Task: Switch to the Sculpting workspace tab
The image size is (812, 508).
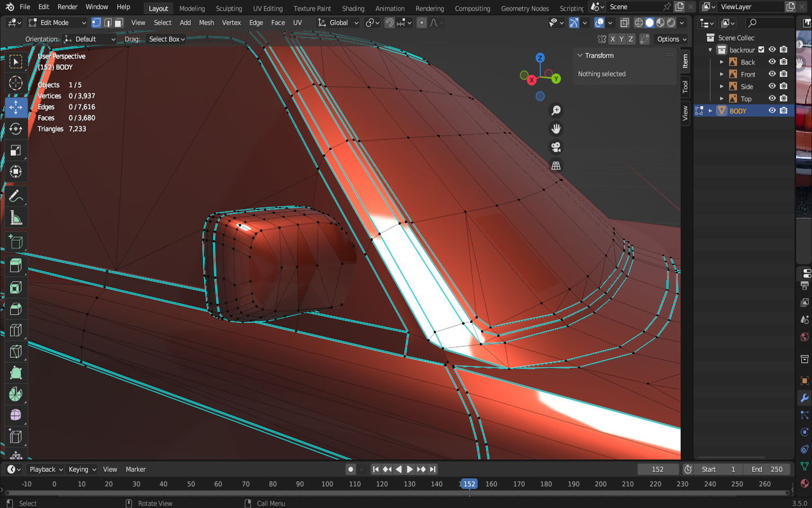Action: (x=228, y=8)
